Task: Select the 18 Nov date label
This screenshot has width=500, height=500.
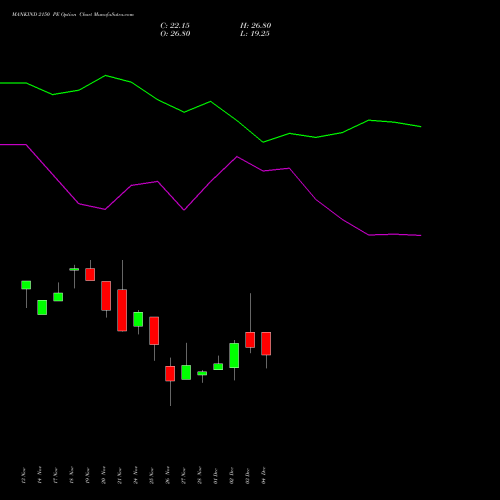Action: 71,475
